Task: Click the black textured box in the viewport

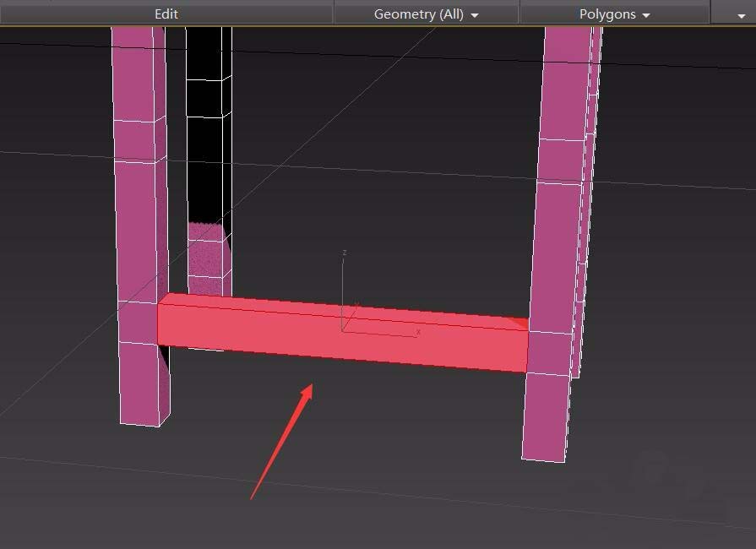Action: click(x=205, y=127)
